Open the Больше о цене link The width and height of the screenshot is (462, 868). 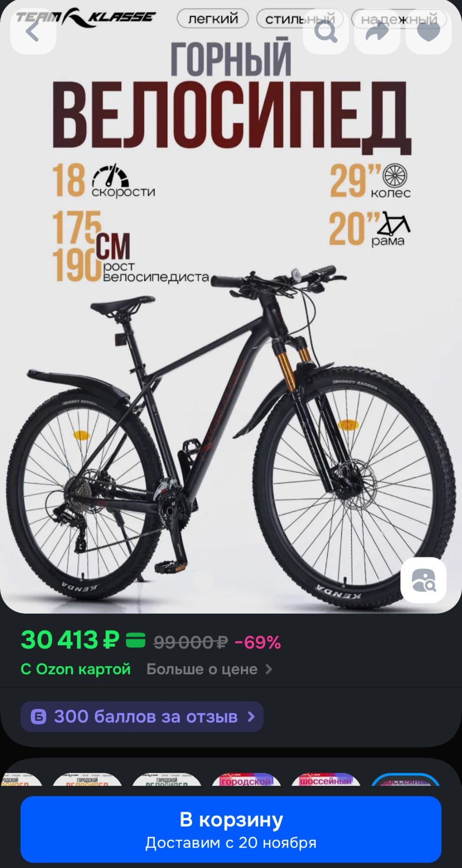[202, 669]
